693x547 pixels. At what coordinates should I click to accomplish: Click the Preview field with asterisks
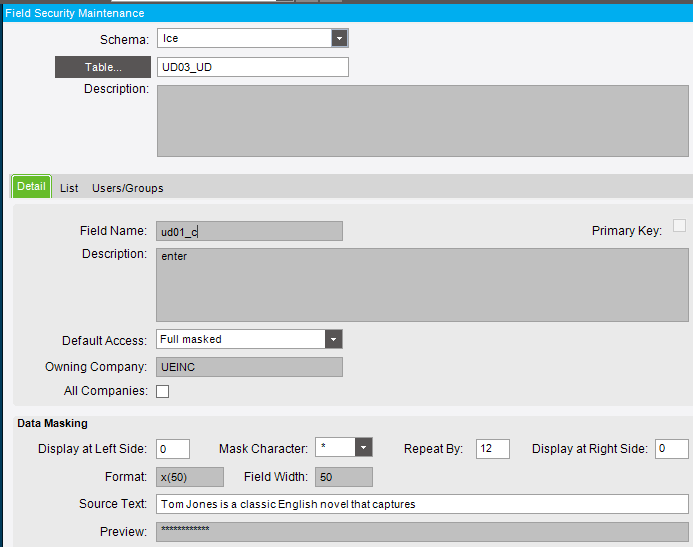(422, 532)
